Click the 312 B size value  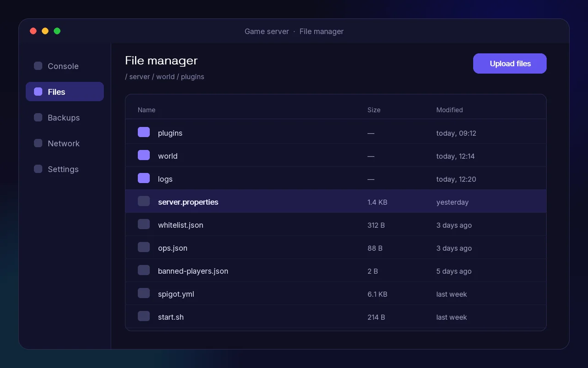[376, 225]
